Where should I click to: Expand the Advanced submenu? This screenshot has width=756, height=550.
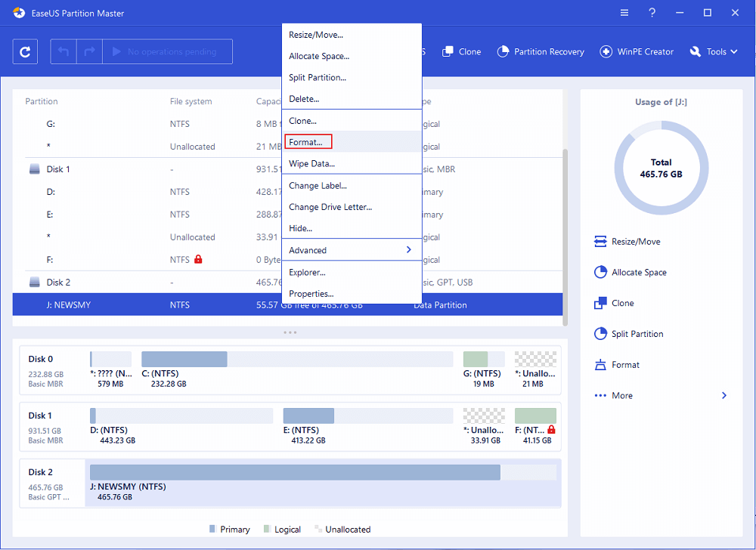pos(351,250)
